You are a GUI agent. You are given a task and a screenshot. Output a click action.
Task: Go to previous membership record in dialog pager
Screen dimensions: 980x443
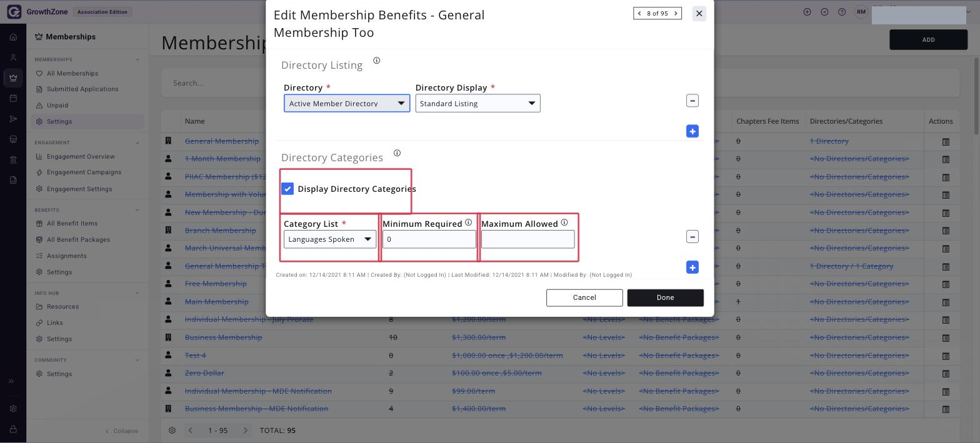(x=639, y=13)
